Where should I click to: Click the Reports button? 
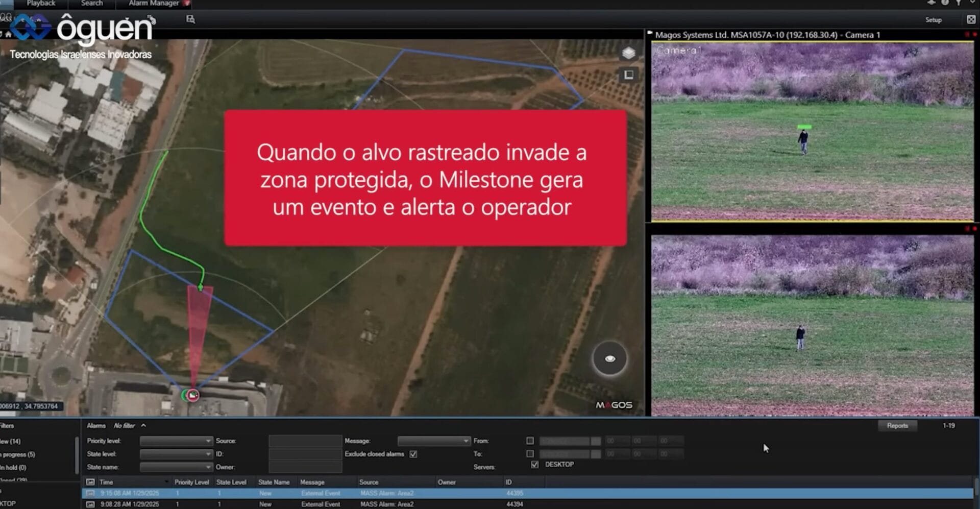[897, 426]
